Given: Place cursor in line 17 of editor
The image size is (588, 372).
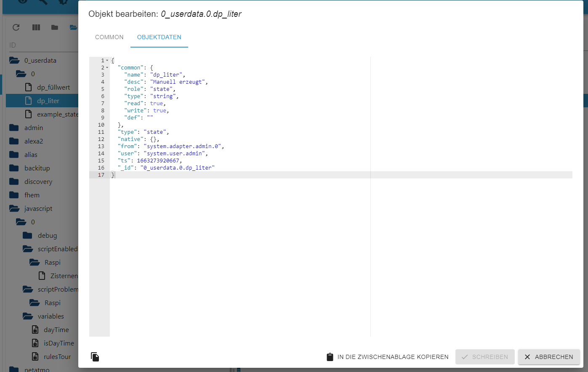Looking at the screenshot, I should (341, 175).
